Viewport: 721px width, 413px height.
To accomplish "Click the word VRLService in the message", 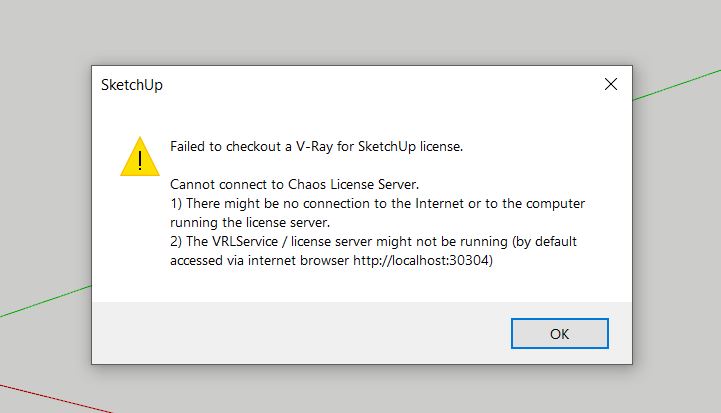I will tap(245, 241).
